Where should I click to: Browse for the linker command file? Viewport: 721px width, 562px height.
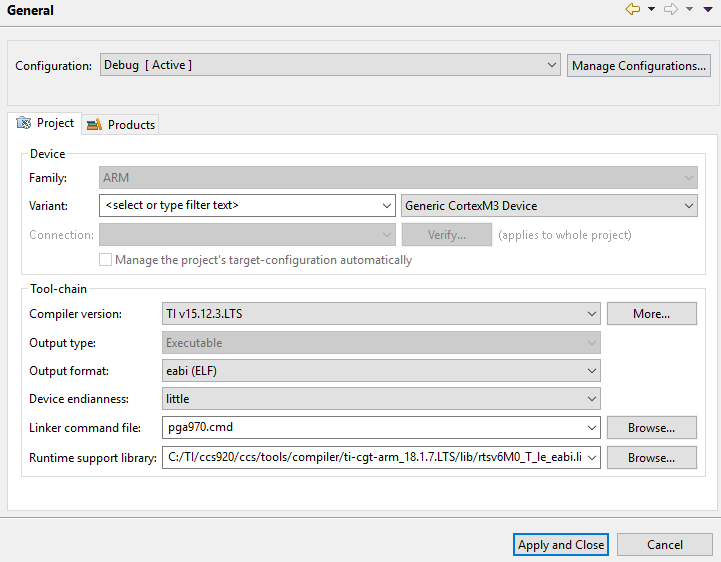pos(651,428)
